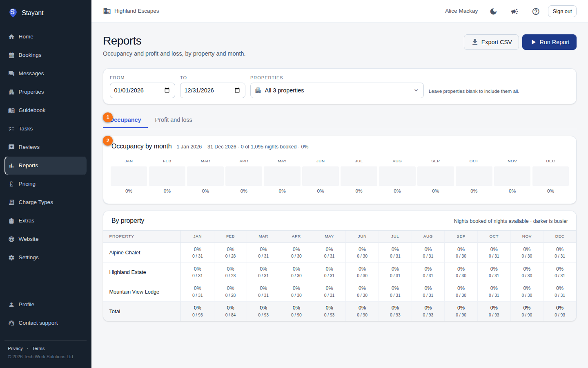Expand the All 3 properties dropdown
This screenshot has height=368, width=588.
337,90
